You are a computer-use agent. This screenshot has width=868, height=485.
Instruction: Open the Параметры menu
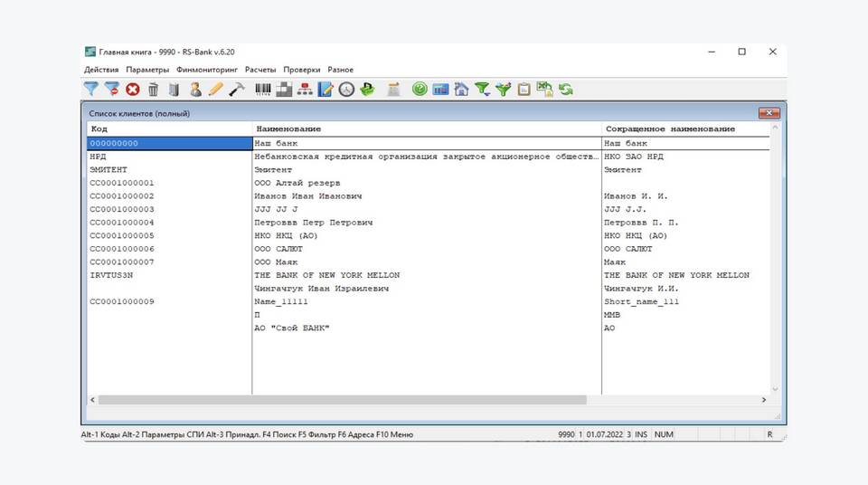[x=147, y=70]
